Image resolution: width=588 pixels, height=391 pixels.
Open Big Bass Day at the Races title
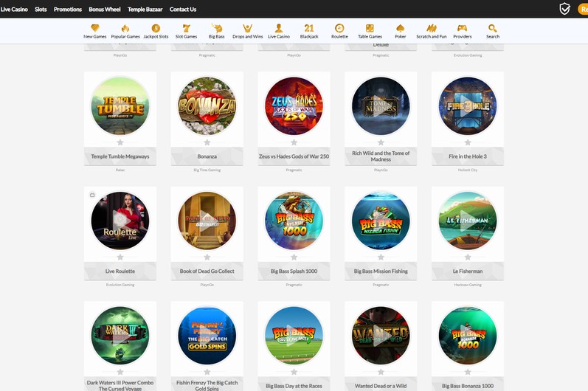click(x=294, y=386)
